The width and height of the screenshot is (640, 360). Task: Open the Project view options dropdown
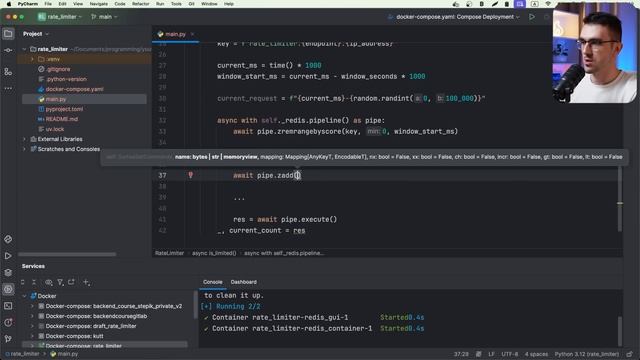[47, 34]
